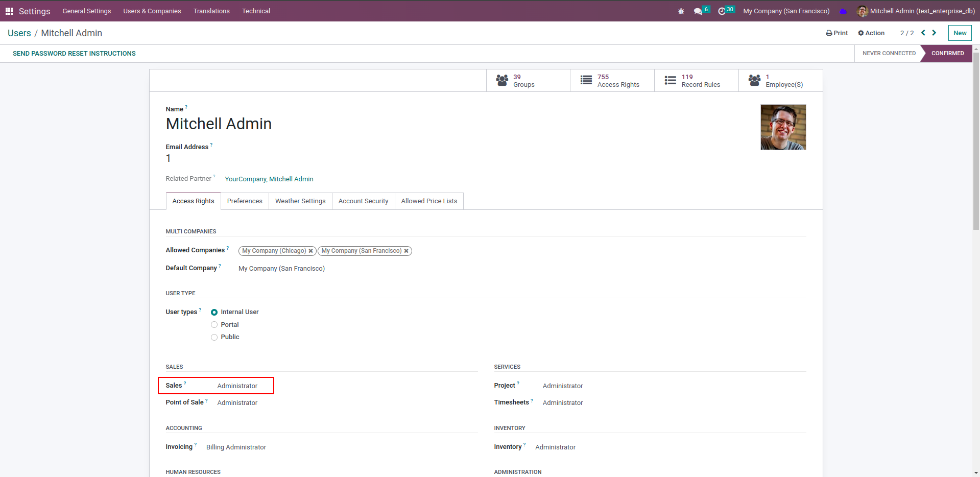Click Settings app title
The width and height of the screenshot is (980, 477).
(x=34, y=11)
